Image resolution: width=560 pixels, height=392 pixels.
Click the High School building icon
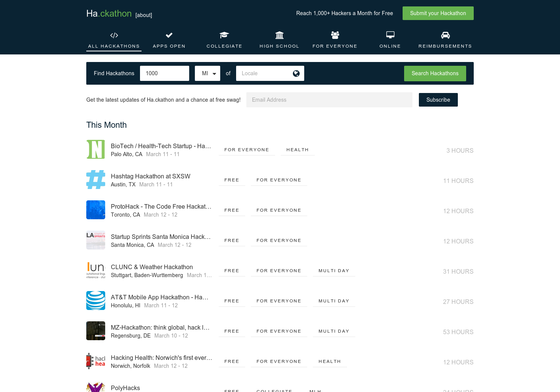click(279, 35)
